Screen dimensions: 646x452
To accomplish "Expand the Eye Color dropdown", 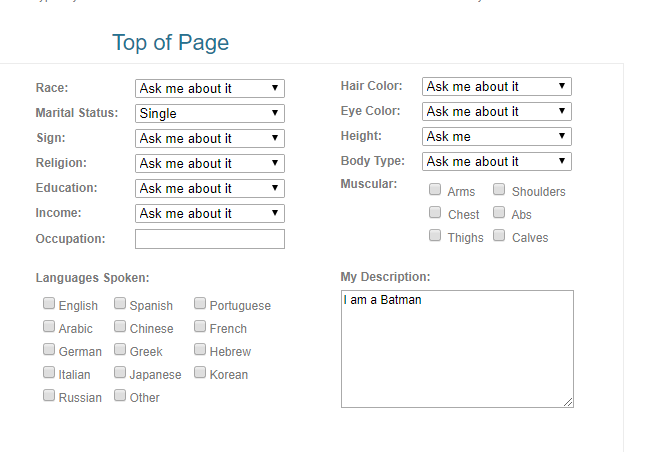I will point(496,111).
